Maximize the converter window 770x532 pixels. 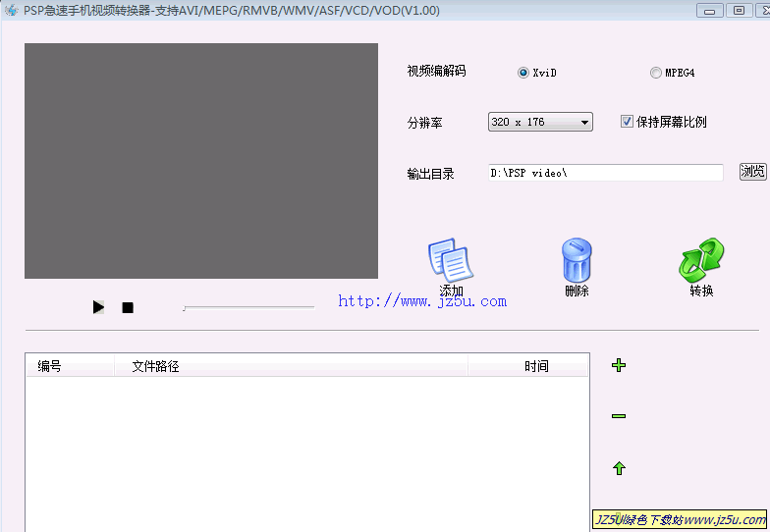point(739,10)
